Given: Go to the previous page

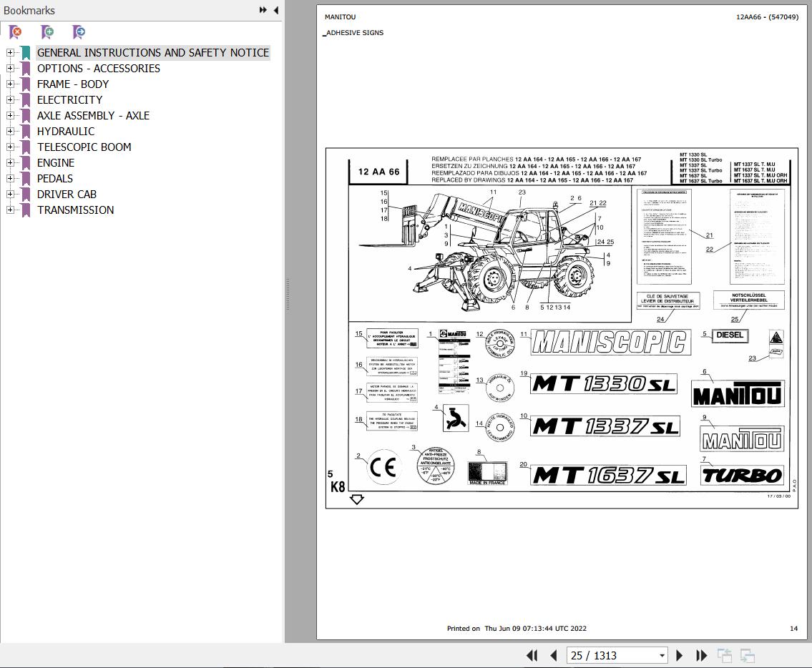Looking at the screenshot, I should coord(554,656).
